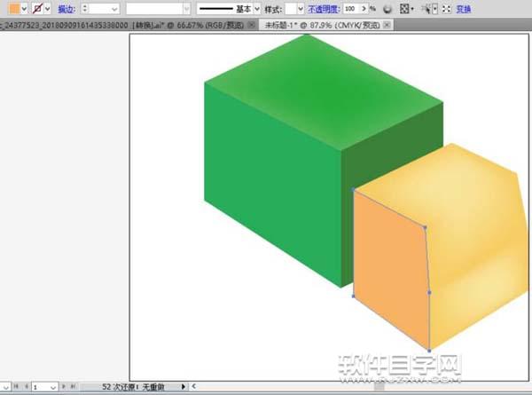Viewport: 532px width, 395px height.
Task: Click the isolate selected object icon
Action: pyautogui.click(x=447, y=9)
